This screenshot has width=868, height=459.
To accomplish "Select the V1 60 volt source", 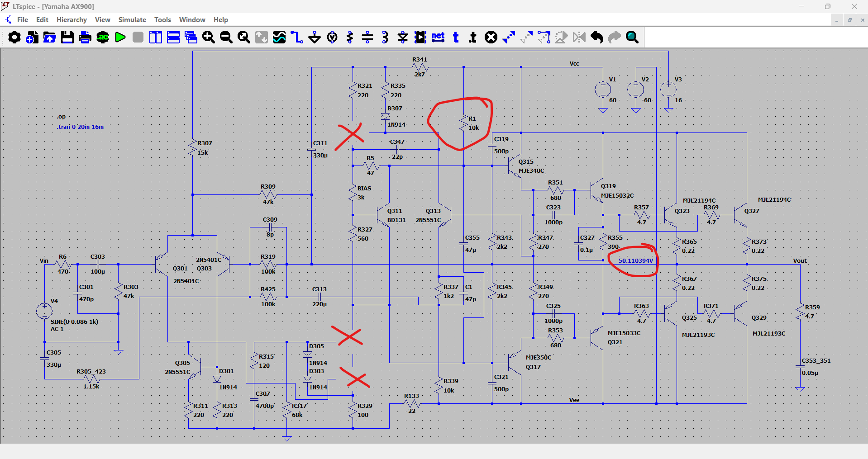I will (x=603, y=89).
